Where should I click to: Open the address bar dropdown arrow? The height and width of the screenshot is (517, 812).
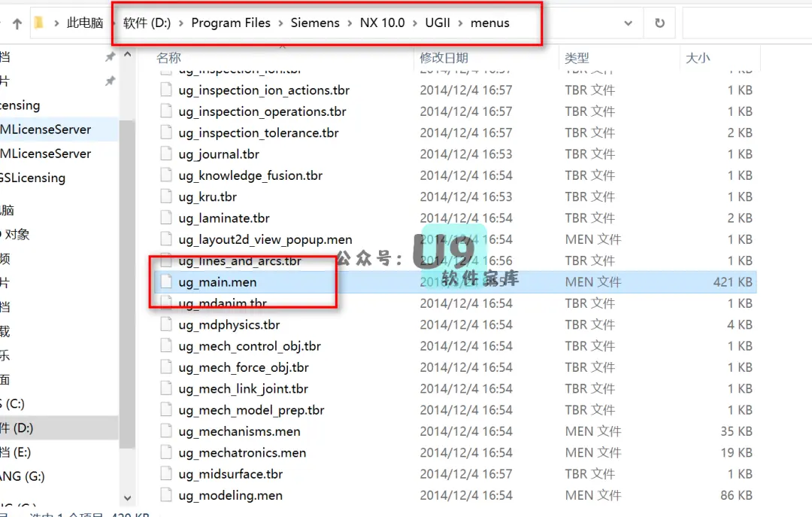click(x=629, y=23)
